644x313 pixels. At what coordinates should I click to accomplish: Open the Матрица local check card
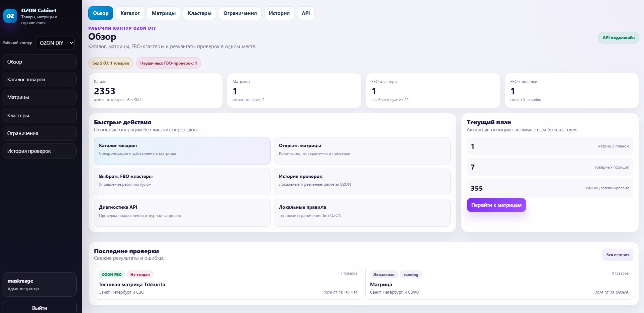499,283
